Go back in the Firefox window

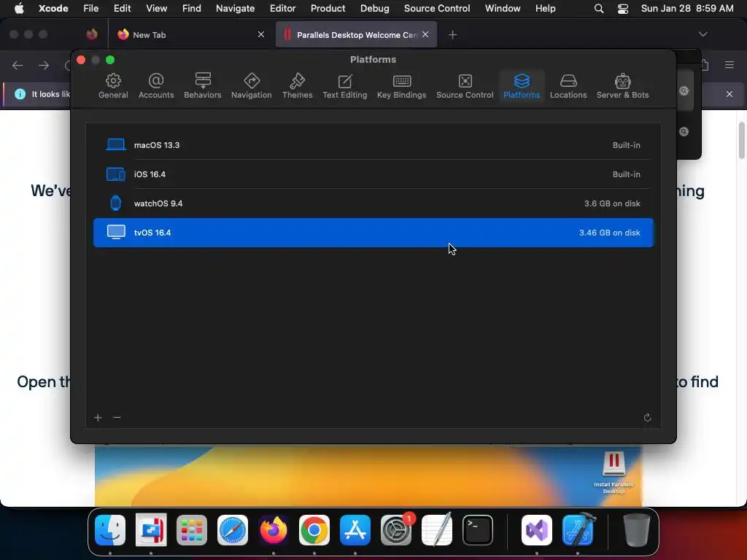pyautogui.click(x=18, y=65)
